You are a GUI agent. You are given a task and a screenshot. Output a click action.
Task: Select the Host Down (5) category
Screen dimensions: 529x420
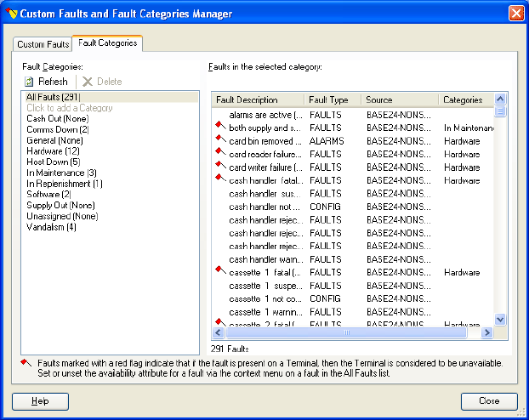pyautogui.click(x=53, y=162)
